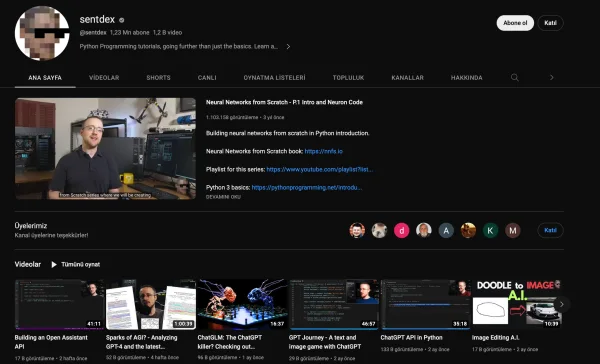Screen dimensions: 600x364
Task: Open the ChatGLM chess robots thumbnail
Action: pyautogui.click(x=242, y=304)
